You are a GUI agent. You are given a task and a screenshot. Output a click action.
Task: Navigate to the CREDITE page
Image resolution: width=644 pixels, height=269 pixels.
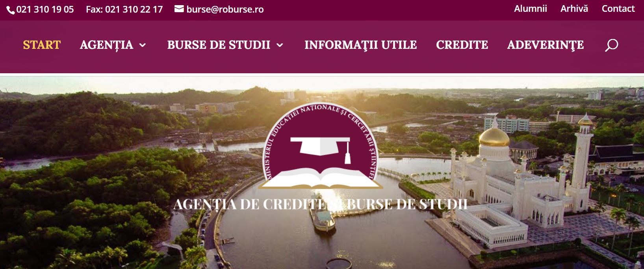(462, 45)
